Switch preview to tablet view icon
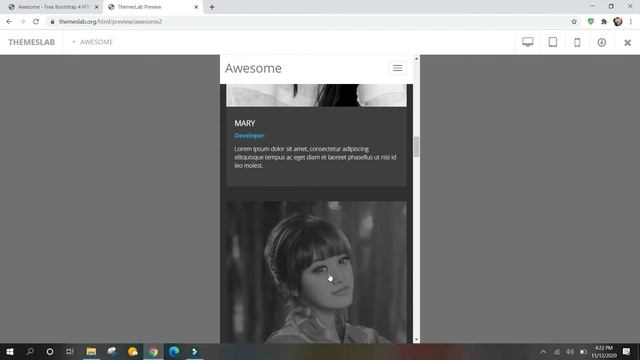Viewport: 640px width, 360px height. point(553,42)
